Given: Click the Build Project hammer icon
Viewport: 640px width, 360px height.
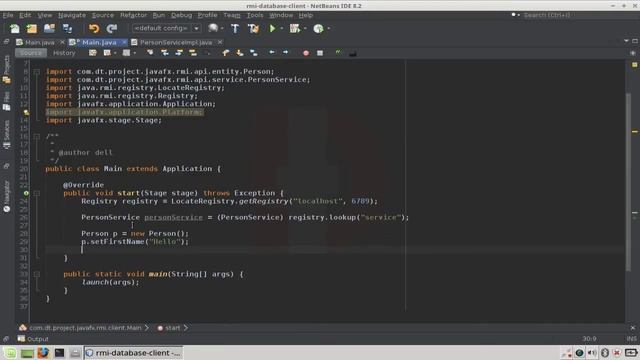Looking at the screenshot, I should [235, 28].
